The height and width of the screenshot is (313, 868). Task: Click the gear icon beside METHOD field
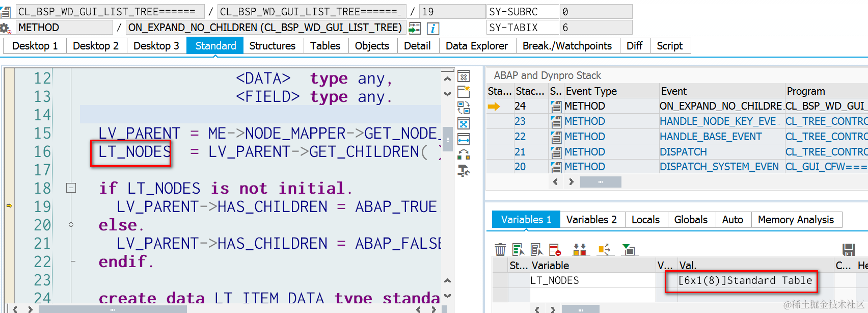tap(5, 28)
